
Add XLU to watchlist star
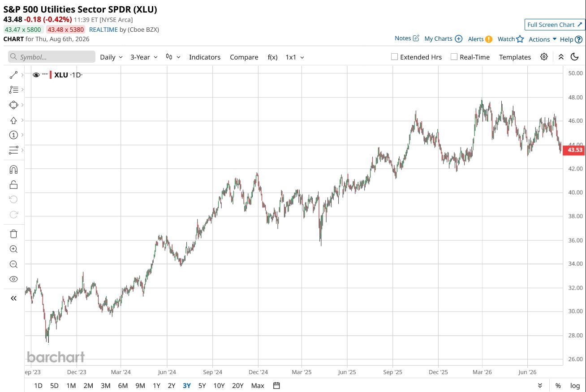coord(520,39)
